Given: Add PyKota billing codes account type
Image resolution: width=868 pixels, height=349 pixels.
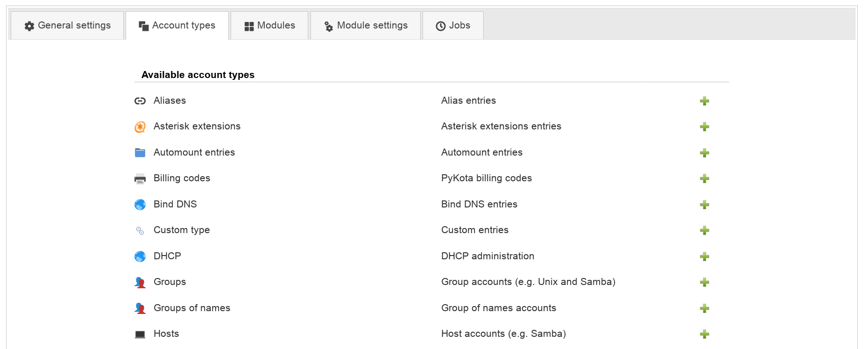Looking at the screenshot, I should 704,178.
